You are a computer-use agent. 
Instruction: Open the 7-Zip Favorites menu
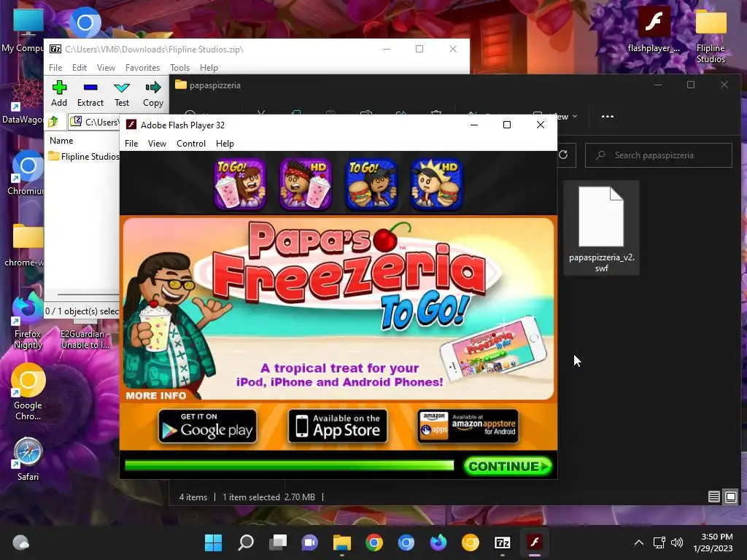coord(142,68)
